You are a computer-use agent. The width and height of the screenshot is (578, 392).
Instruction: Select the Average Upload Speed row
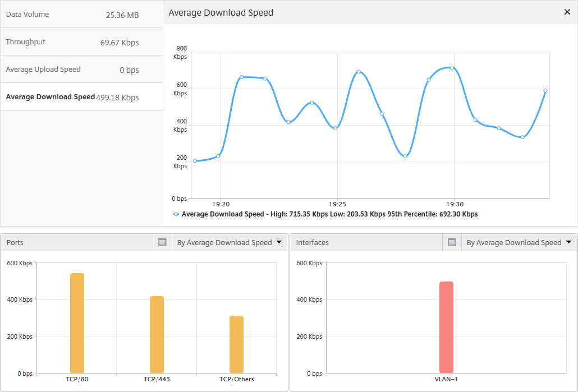coord(81,70)
